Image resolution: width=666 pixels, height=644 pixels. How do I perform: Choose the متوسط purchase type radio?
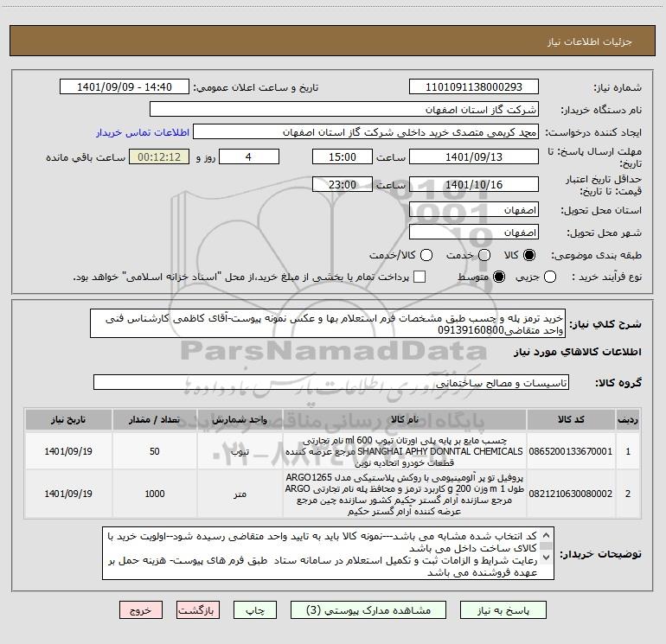click(499, 277)
